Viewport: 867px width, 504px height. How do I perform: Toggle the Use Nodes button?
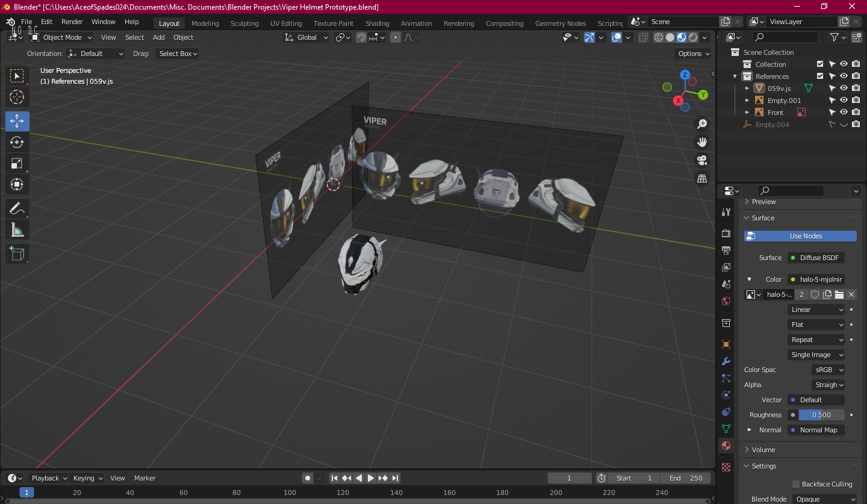click(x=800, y=236)
